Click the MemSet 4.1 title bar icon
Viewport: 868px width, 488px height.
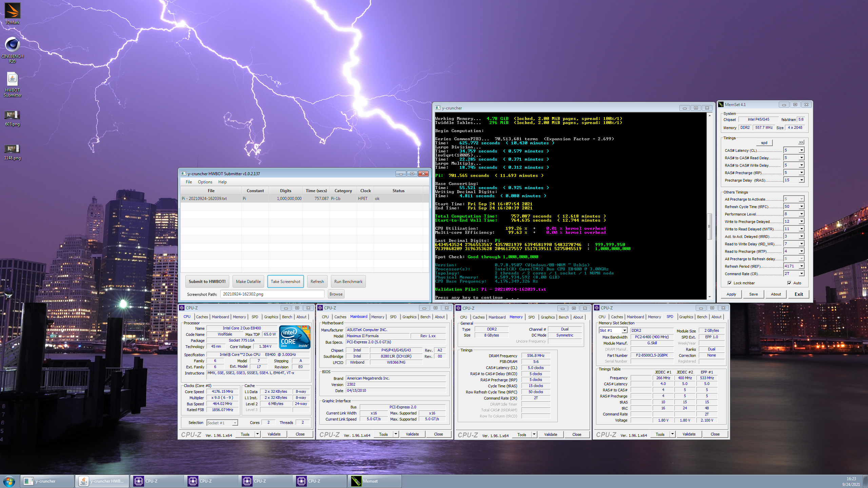click(721, 105)
